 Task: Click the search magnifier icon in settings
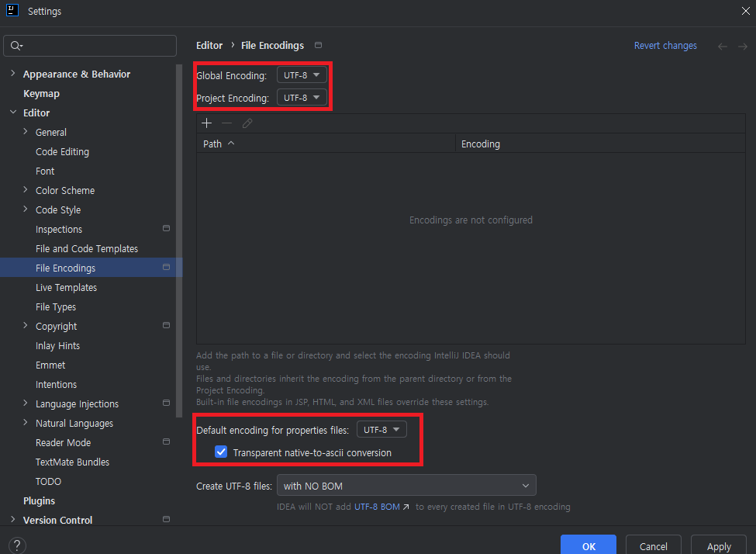[x=16, y=45]
